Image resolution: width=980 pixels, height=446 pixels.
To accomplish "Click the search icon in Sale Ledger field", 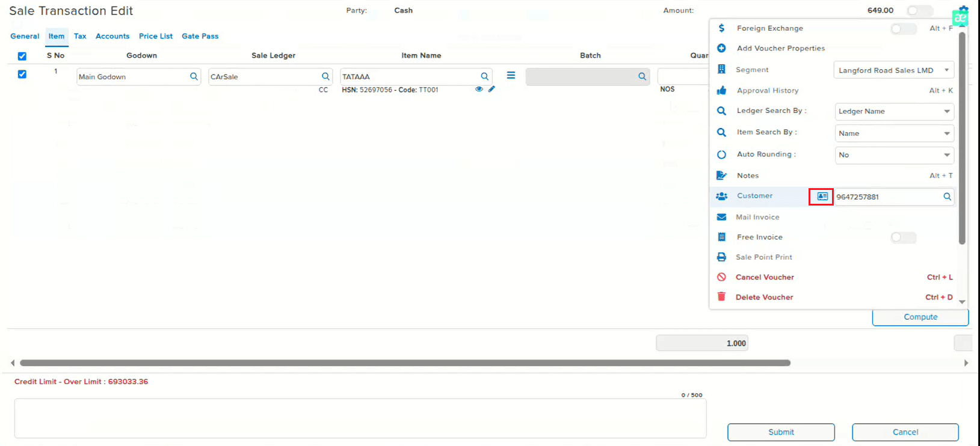I will pyautogui.click(x=325, y=76).
